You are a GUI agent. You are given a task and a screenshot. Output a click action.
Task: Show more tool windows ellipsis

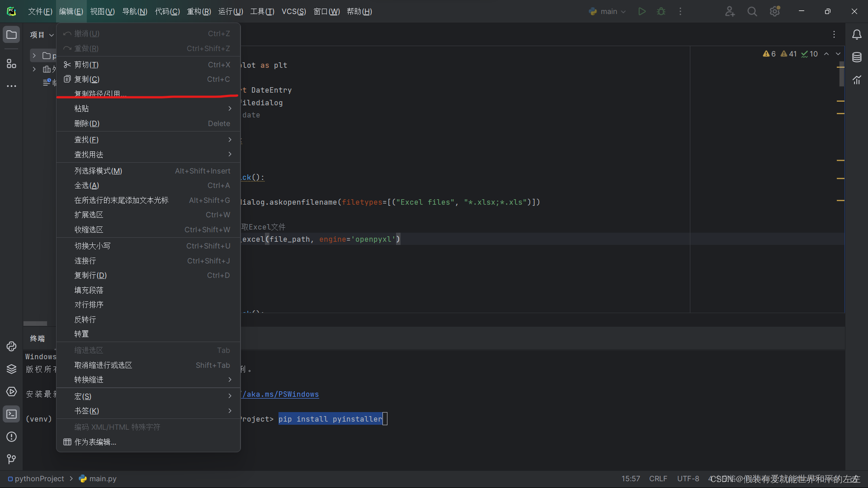click(11, 86)
